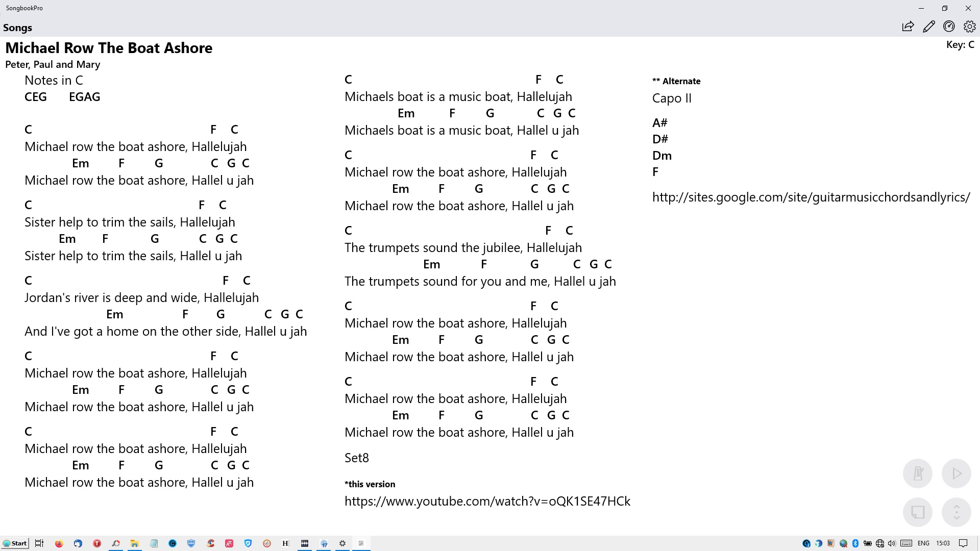Open the YouTube watch link
Viewport: 980px width, 551px height.
click(487, 501)
